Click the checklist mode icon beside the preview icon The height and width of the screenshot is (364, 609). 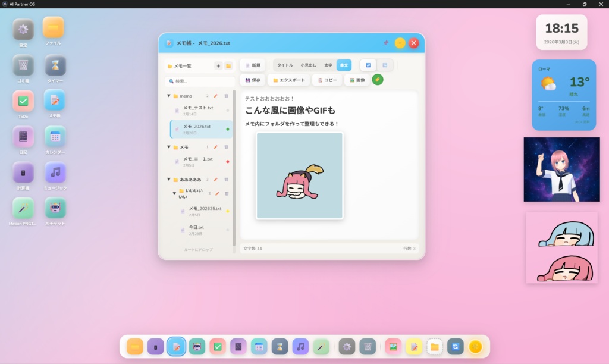tap(385, 65)
